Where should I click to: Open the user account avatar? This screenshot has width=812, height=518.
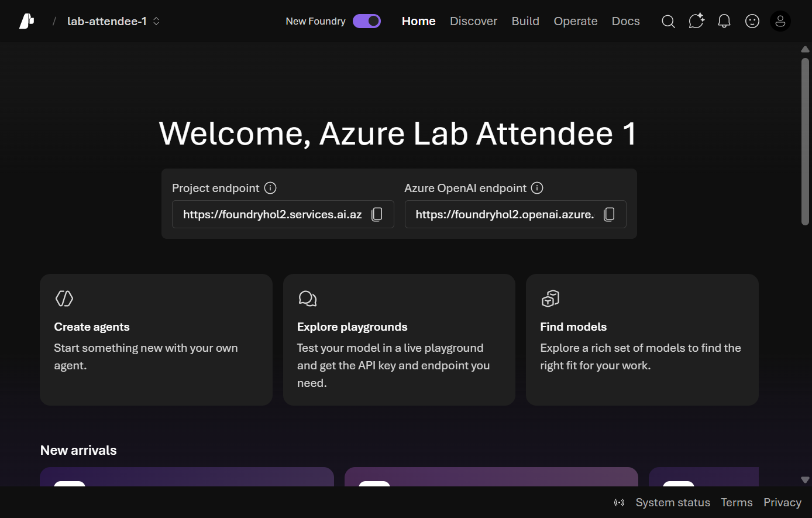pos(780,22)
